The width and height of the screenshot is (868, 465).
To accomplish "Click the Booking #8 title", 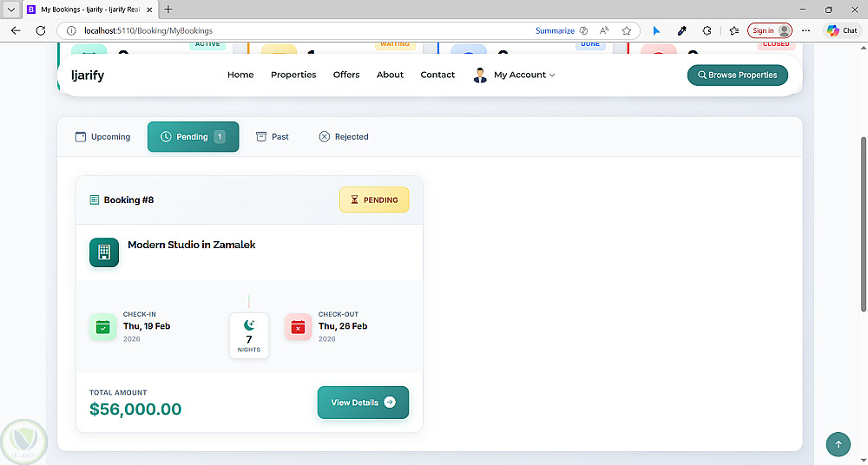I will pyautogui.click(x=129, y=200).
